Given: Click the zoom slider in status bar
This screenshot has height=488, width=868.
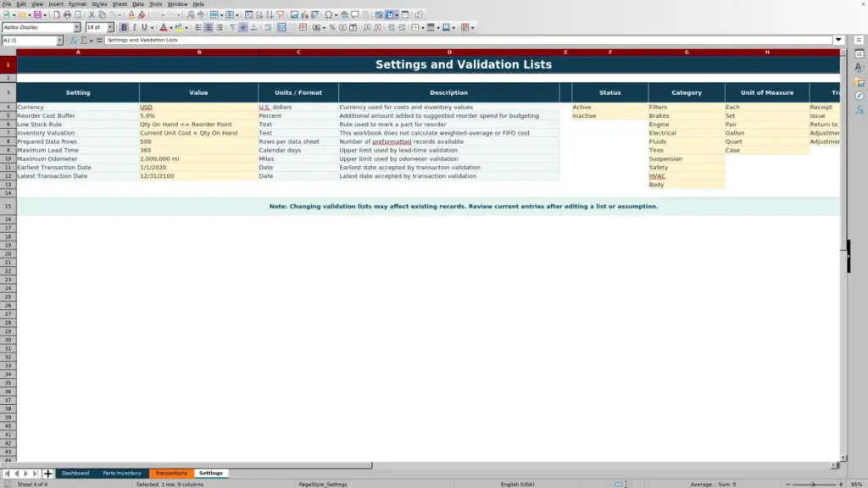Looking at the screenshot, I should click(814, 484).
